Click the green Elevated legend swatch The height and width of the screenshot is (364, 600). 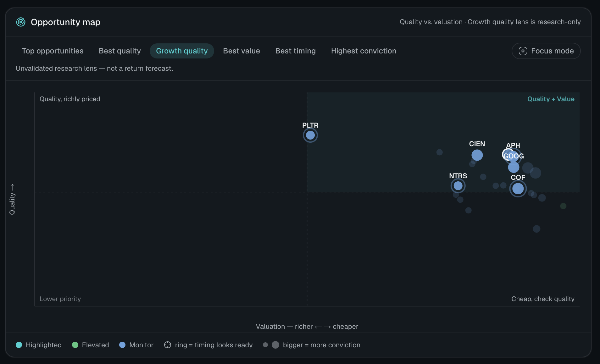[75, 345]
